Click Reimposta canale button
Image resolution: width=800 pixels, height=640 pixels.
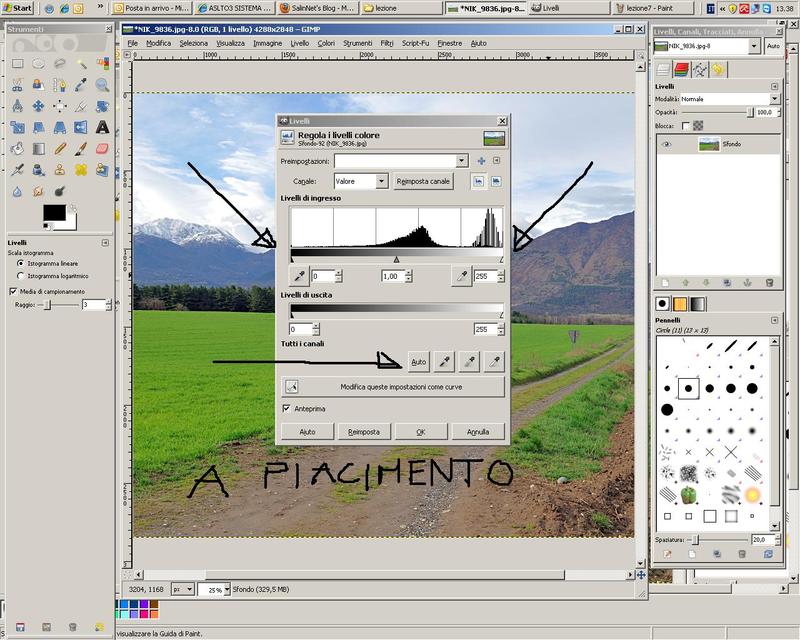(424, 181)
